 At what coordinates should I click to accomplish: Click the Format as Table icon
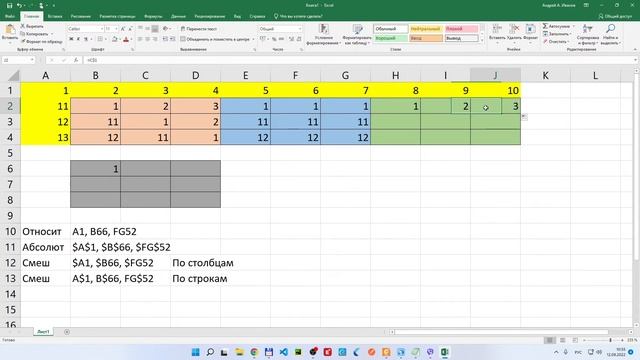pos(358,29)
